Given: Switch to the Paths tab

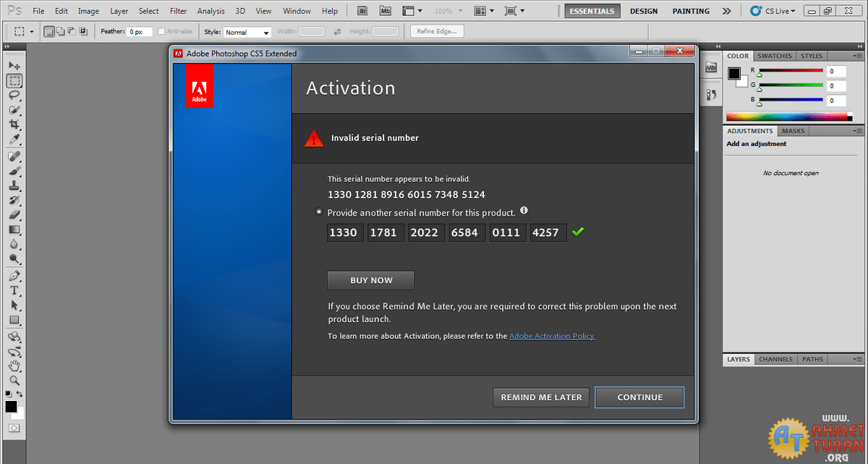Looking at the screenshot, I should 813,359.
